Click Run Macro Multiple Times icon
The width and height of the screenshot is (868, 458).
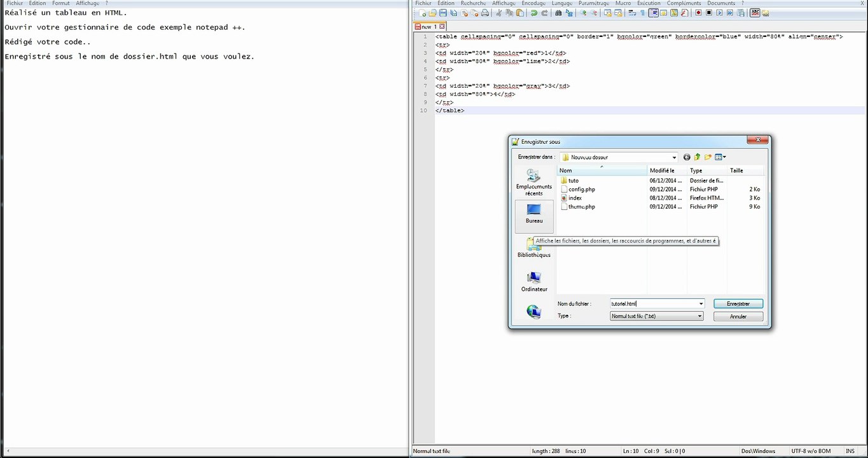pyautogui.click(x=730, y=13)
